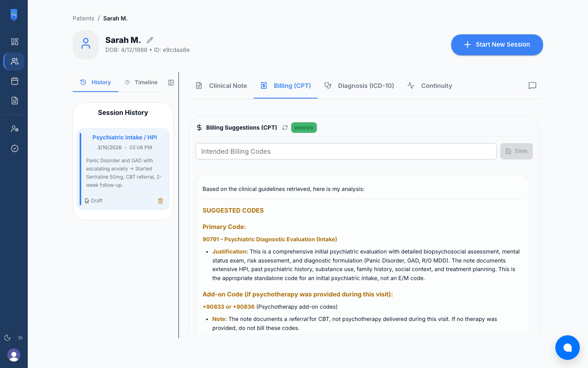Open the comments panel above the note

tap(532, 85)
